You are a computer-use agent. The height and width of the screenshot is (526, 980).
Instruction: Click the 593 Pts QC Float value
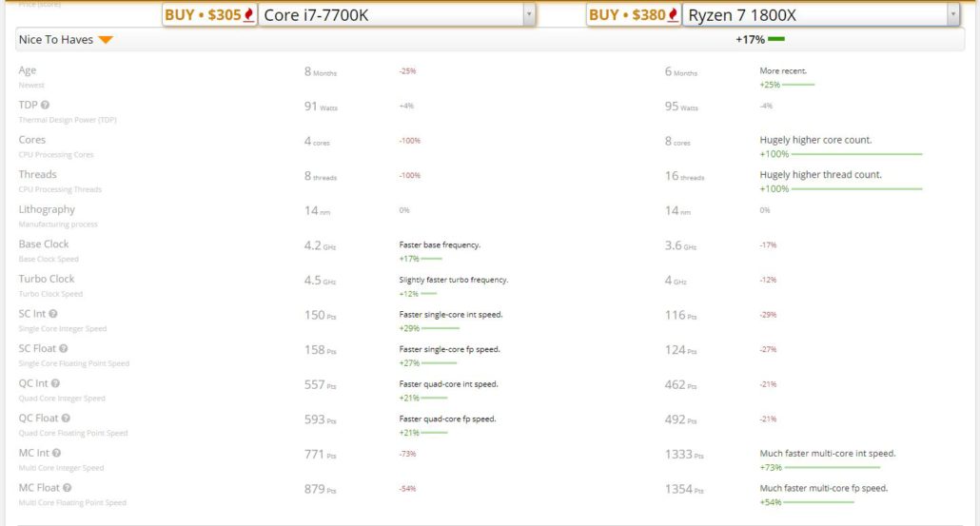pyautogui.click(x=320, y=419)
